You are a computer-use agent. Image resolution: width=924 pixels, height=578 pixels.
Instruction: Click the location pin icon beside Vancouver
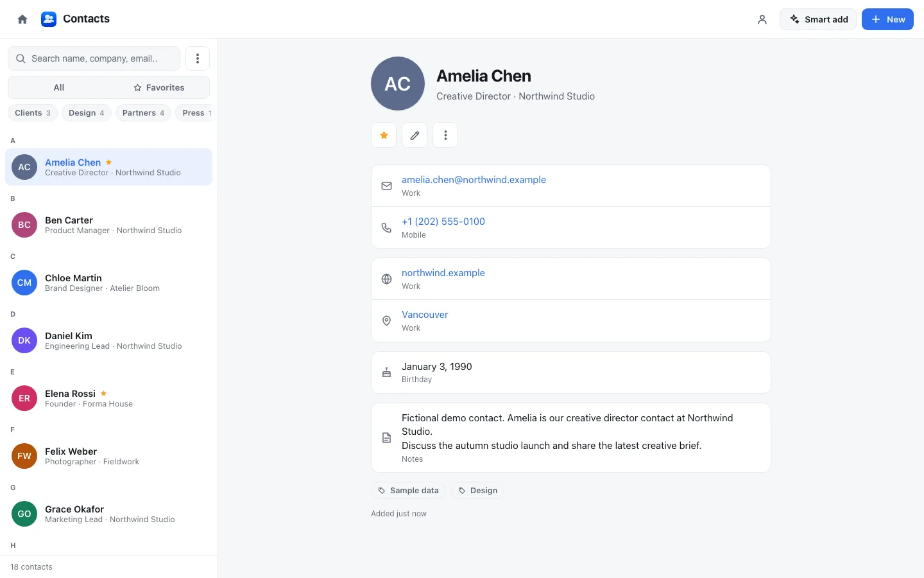click(386, 320)
